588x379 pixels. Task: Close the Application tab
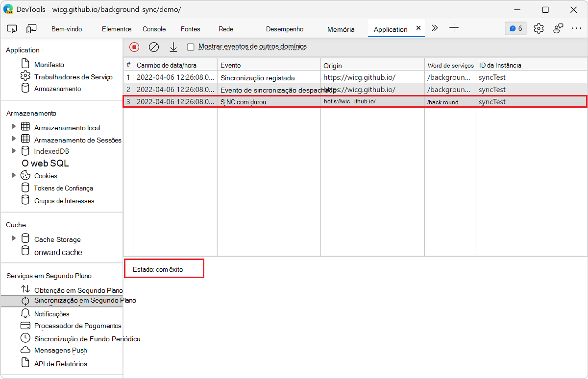[418, 28]
